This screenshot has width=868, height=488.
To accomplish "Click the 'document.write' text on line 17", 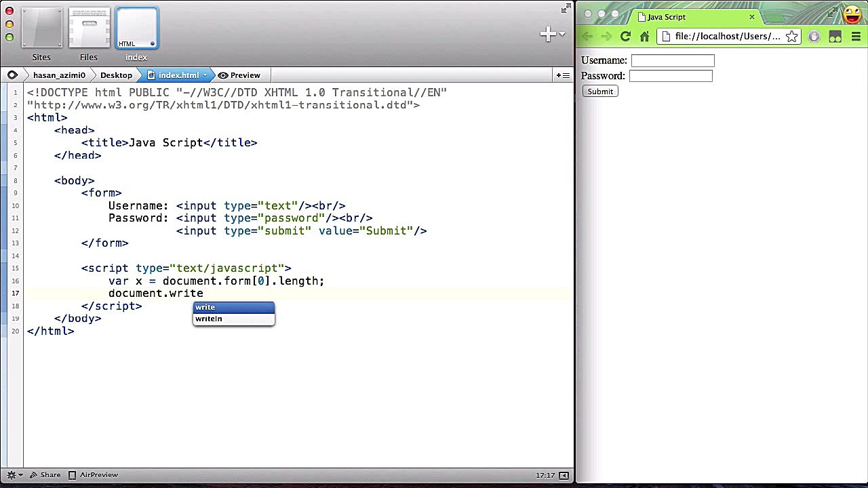I will (x=156, y=293).
